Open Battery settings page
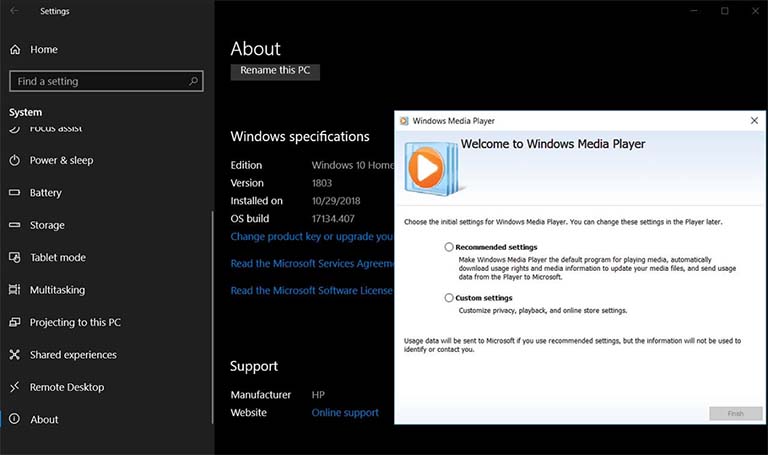Viewport: 768px width, 455px height. 46,192
